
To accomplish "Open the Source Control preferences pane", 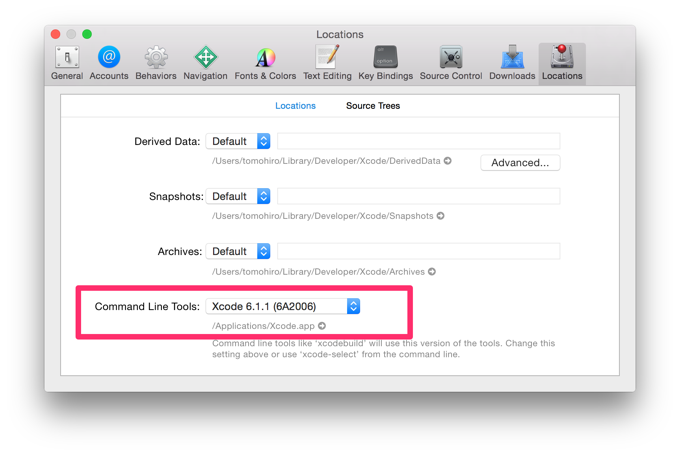I will pos(451,63).
